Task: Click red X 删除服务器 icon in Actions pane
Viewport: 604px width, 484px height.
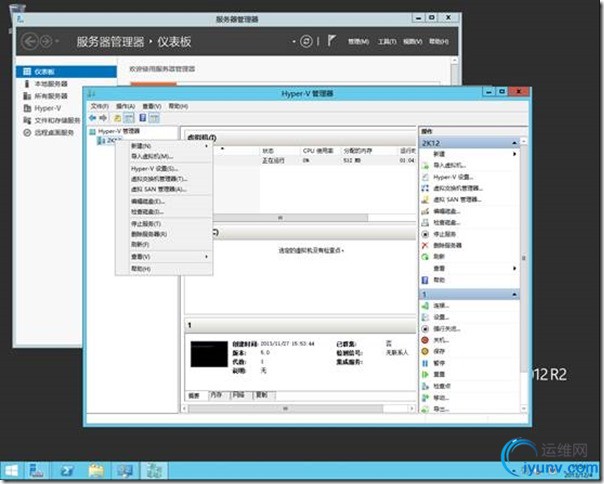Action: click(x=425, y=245)
